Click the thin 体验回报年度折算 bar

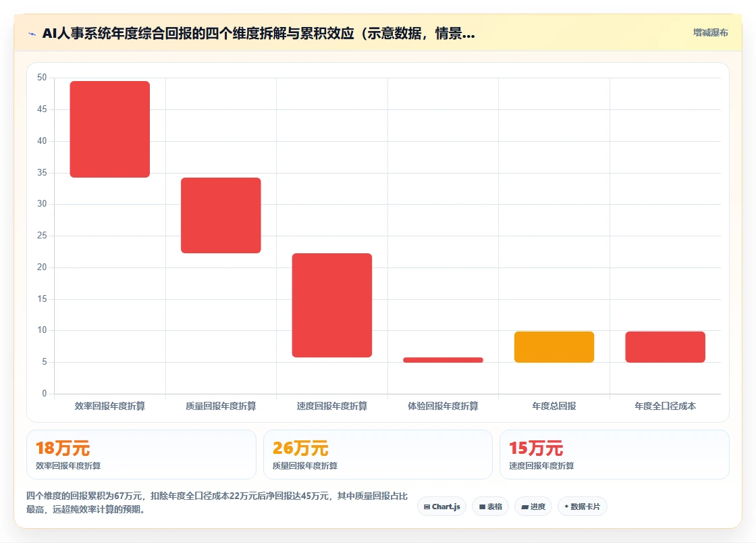[x=443, y=360]
